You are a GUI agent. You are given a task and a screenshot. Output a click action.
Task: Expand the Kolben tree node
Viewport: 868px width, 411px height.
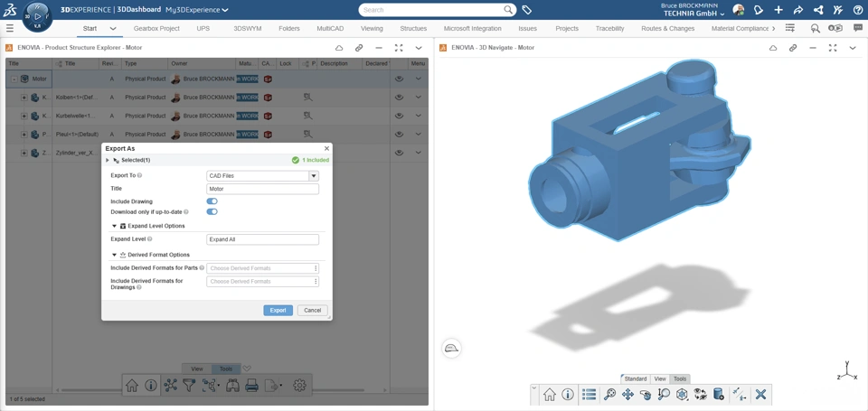click(x=24, y=98)
